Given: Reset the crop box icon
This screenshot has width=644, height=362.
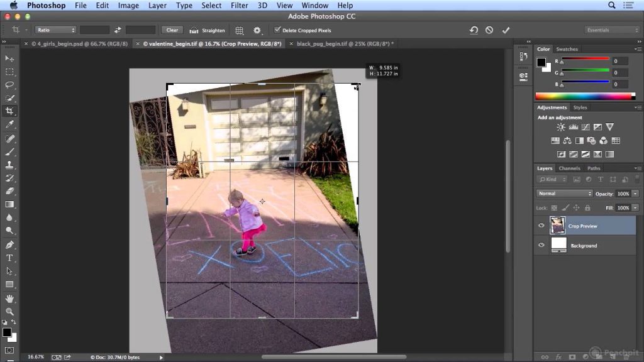Looking at the screenshot, I should [474, 30].
